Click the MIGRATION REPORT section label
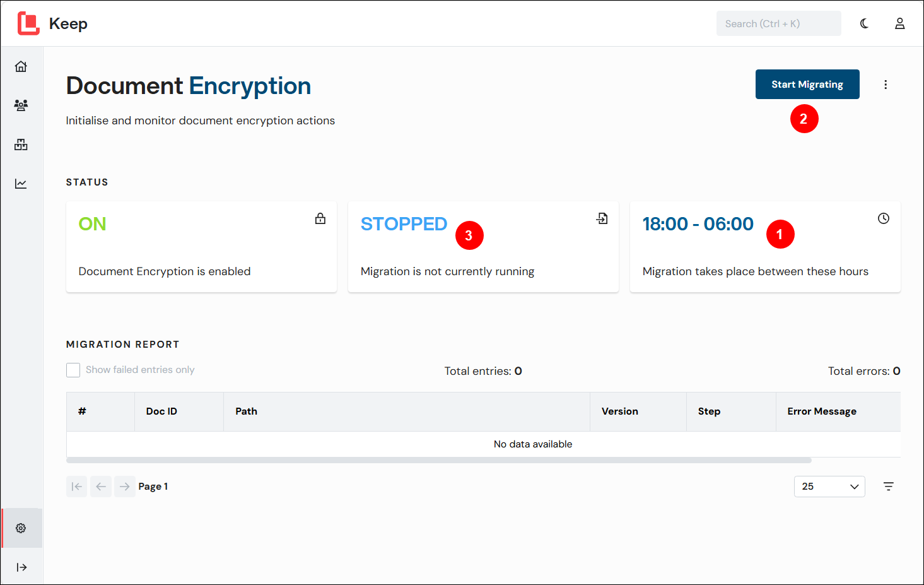The height and width of the screenshot is (585, 924). [123, 345]
